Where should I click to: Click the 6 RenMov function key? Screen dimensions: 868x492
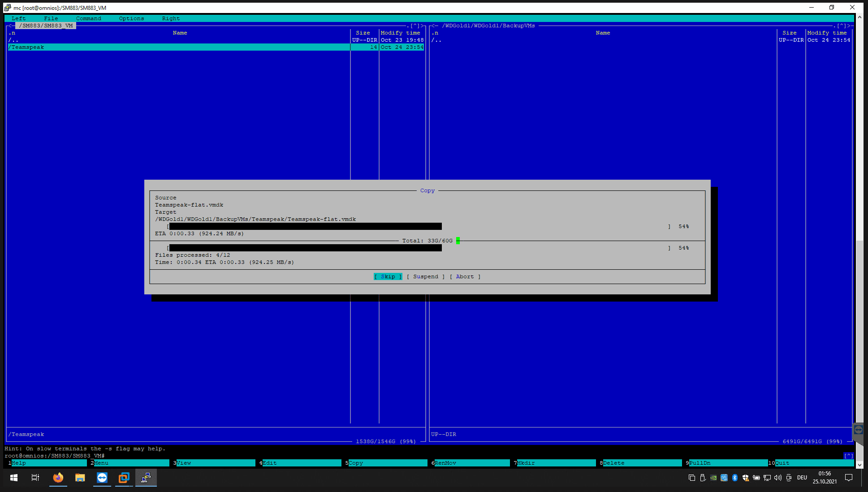(471, 463)
